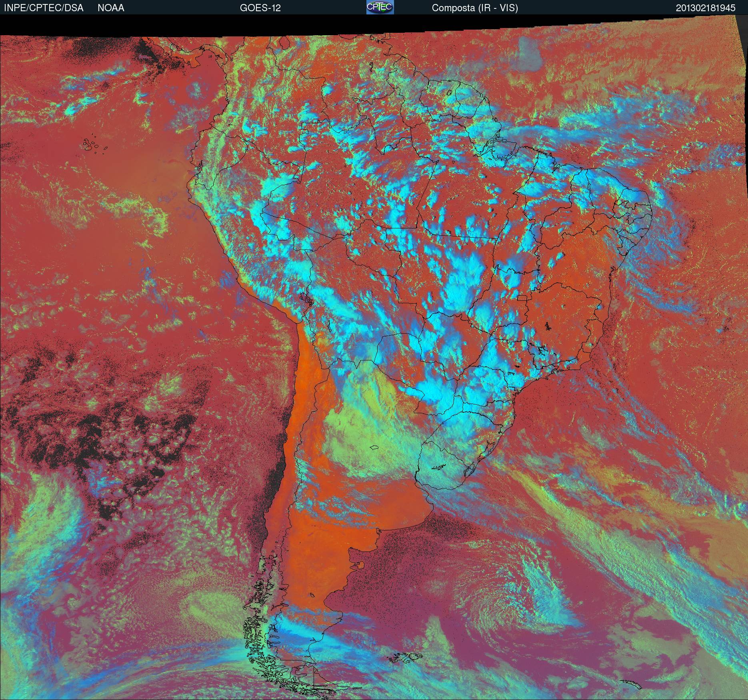Image resolution: width=748 pixels, height=700 pixels.
Task: Click the 201302181945 timestamp
Action: coord(706,8)
